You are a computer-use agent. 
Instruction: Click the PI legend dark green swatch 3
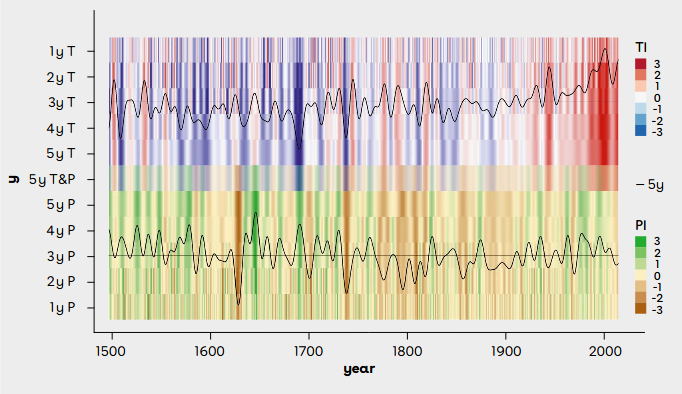[x=641, y=241]
